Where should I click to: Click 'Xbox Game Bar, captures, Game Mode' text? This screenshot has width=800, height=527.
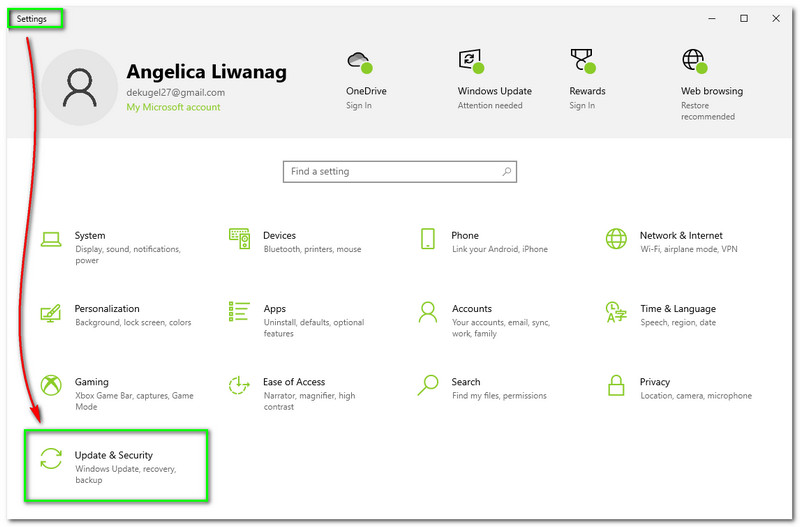pos(134,401)
